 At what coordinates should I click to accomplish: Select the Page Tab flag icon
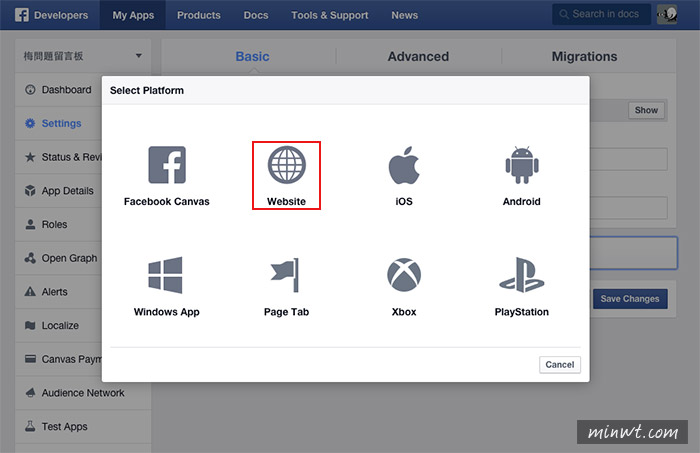coord(285,275)
